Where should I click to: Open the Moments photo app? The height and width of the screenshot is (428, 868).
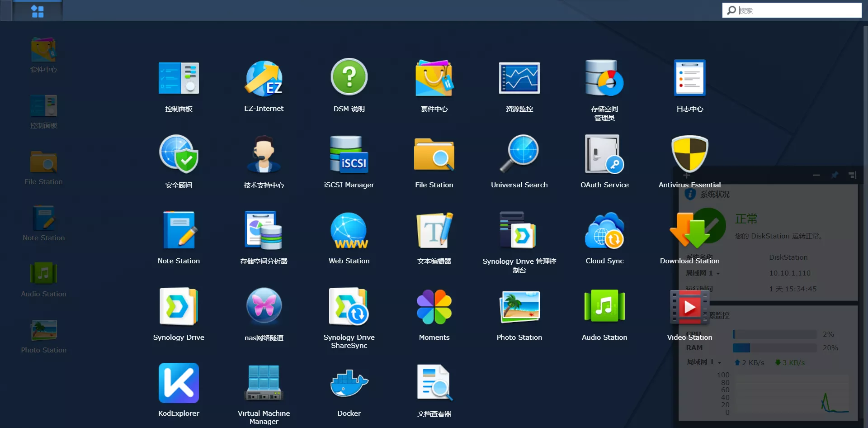[x=434, y=308]
